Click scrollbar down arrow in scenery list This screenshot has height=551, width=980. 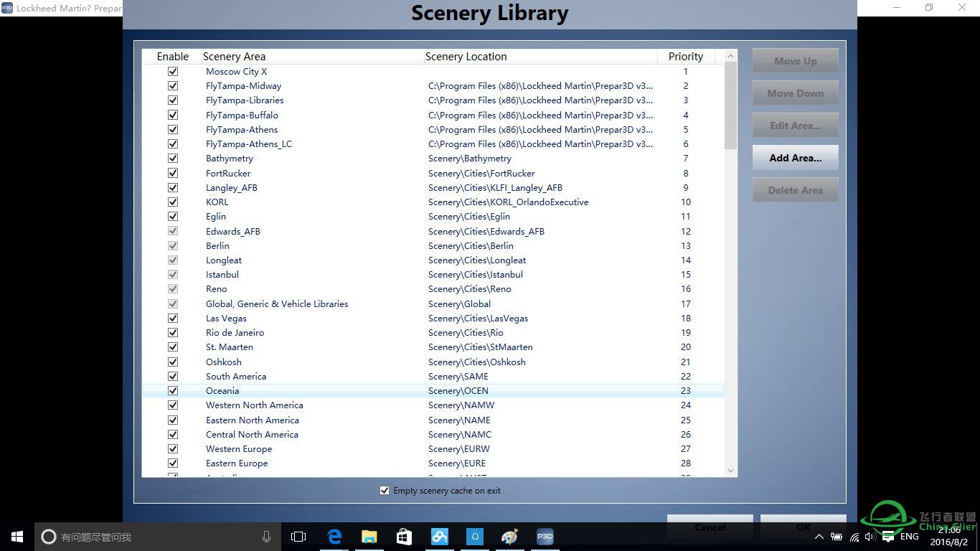tap(731, 471)
